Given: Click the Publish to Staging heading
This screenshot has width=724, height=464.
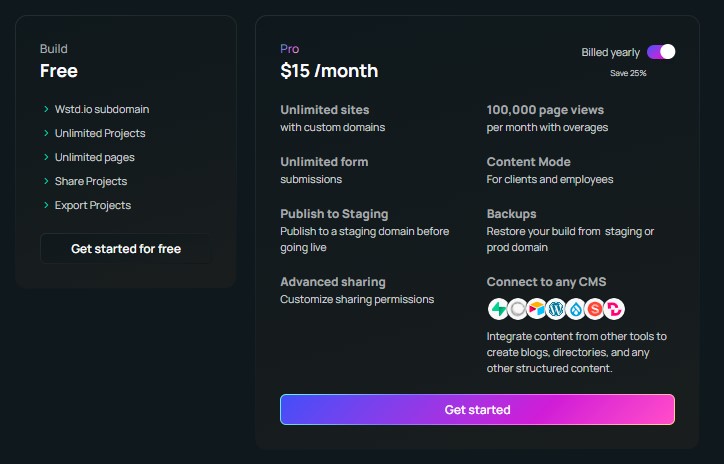Looking at the screenshot, I should pos(334,214).
